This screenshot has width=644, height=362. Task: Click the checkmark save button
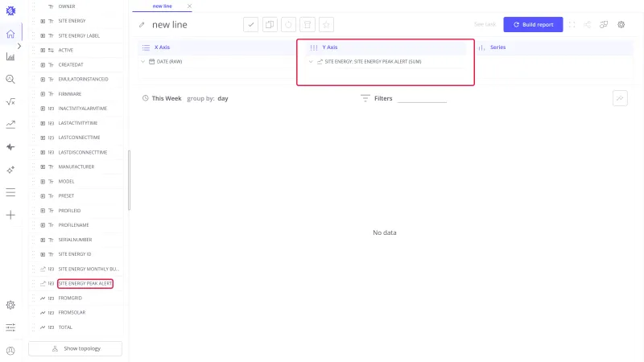click(250, 25)
